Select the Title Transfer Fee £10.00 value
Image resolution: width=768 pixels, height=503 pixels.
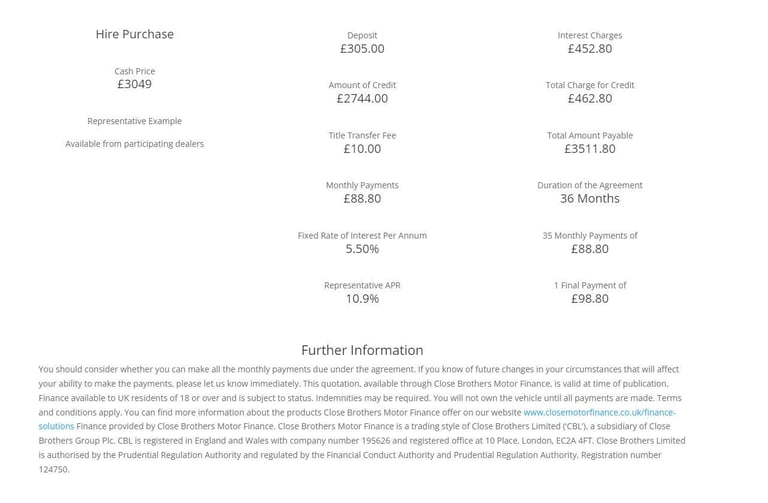click(x=362, y=149)
